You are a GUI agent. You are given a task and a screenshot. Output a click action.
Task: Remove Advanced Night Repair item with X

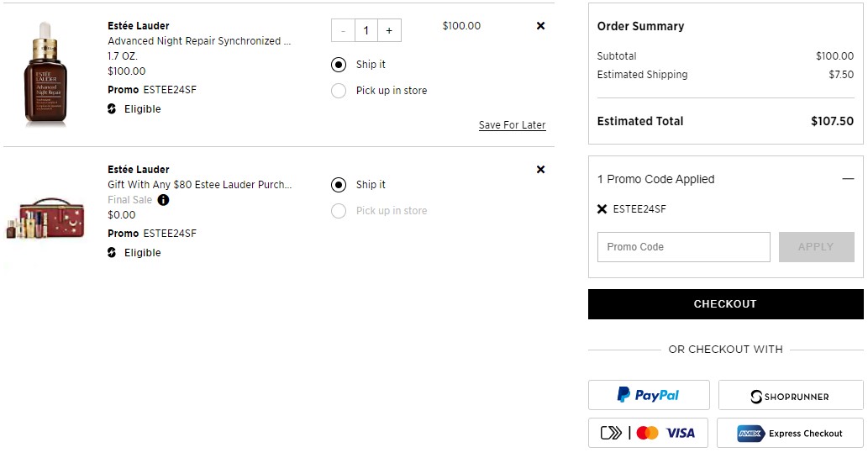(x=541, y=25)
